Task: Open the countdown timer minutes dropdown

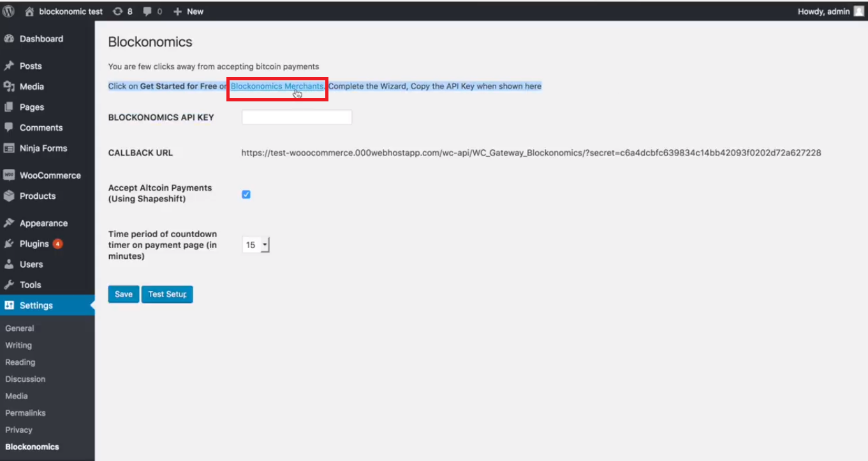Action: click(x=256, y=245)
